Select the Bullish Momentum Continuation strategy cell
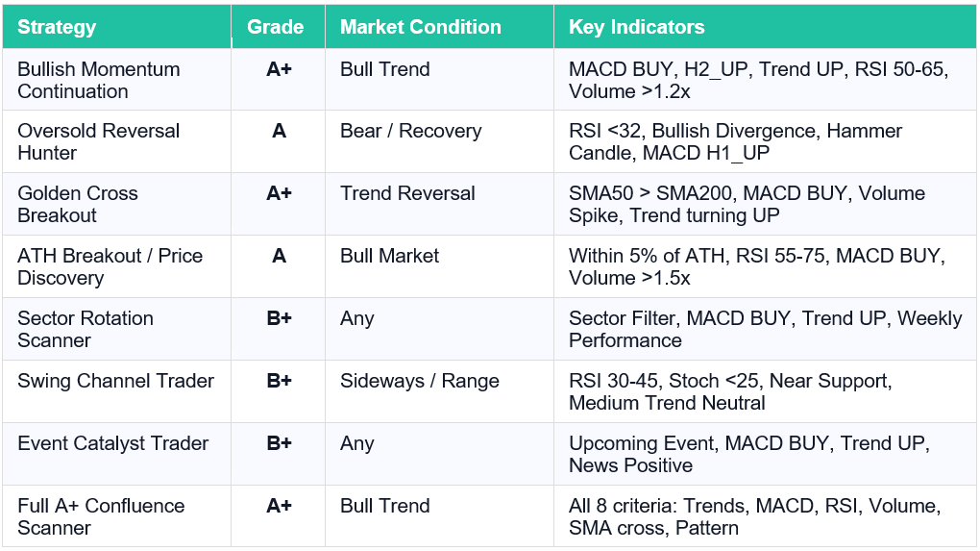 pyautogui.click(x=99, y=81)
